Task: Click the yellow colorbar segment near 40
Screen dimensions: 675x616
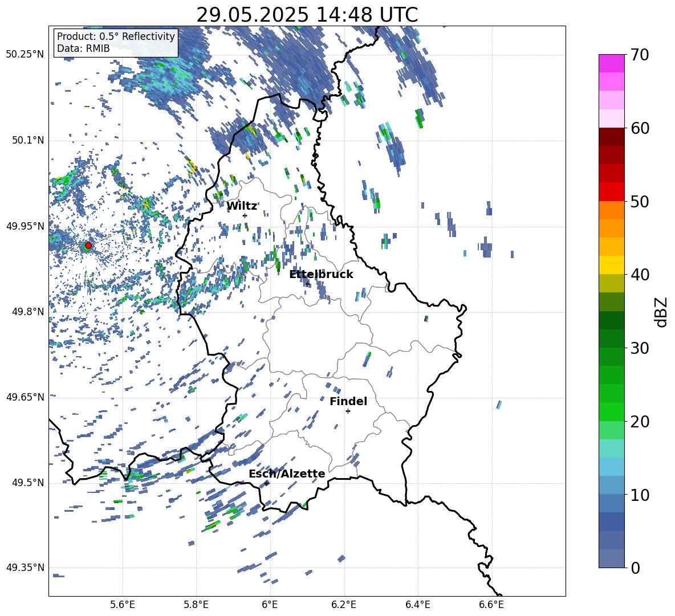Action: 611,265
